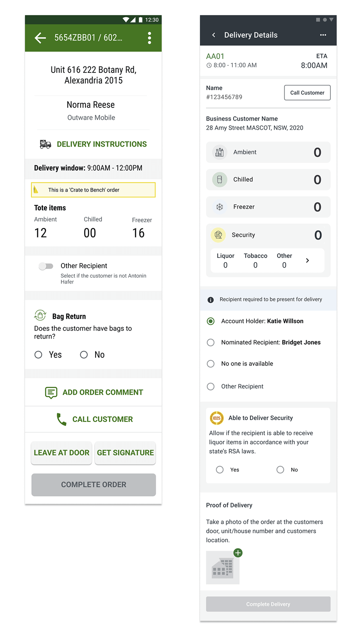
Task: Choose No one is available option
Action: [211, 364]
